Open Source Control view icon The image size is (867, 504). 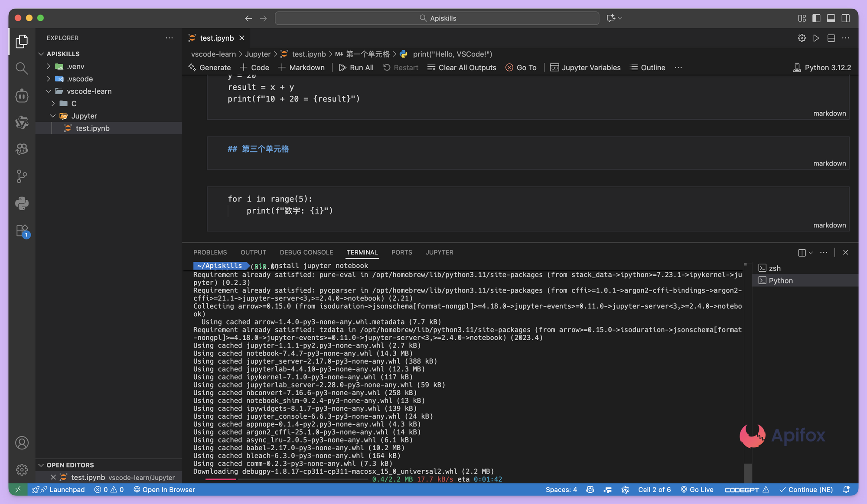pos(22,176)
